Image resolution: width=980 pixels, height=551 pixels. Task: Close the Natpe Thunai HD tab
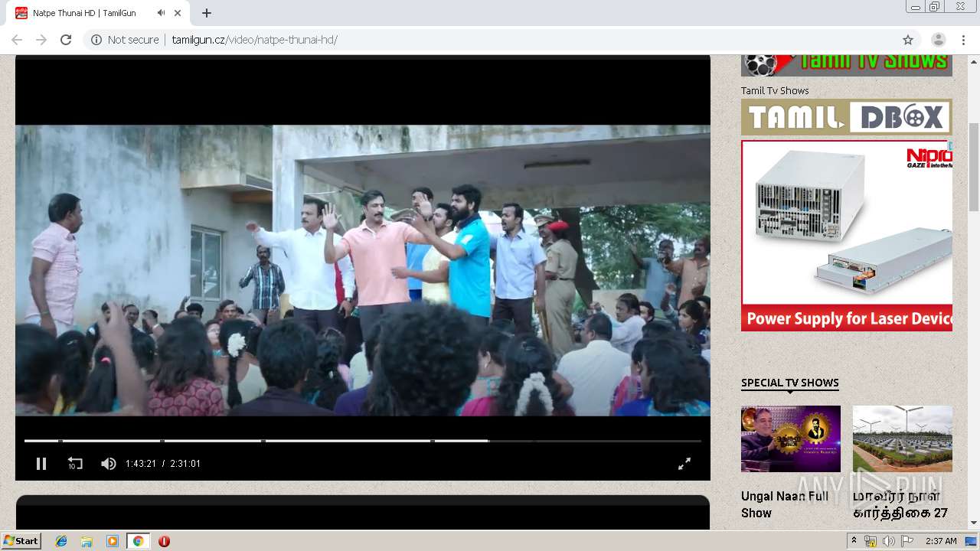pos(178,13)
